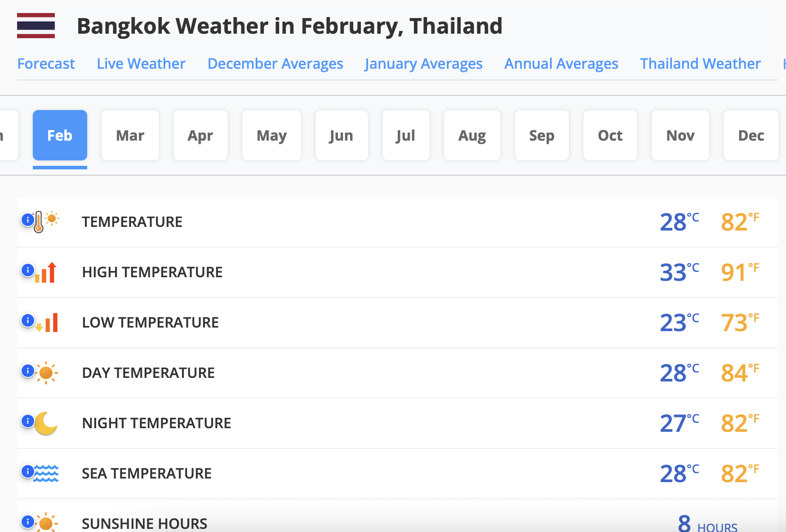Click the crescent moon night icon
Viewport: 786px width, 532px height.
click(46, 423)
